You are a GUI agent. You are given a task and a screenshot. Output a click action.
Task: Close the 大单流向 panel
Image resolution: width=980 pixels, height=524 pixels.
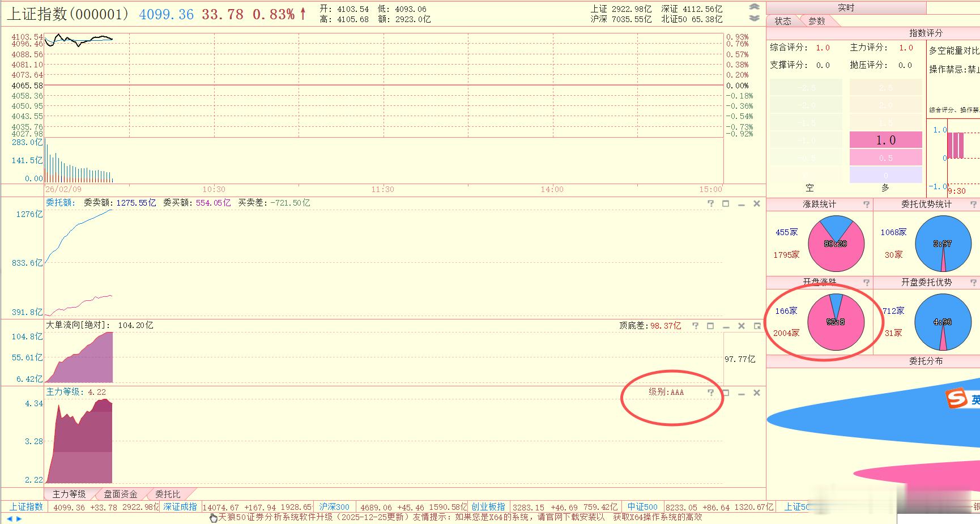click(x=741, y=326)
